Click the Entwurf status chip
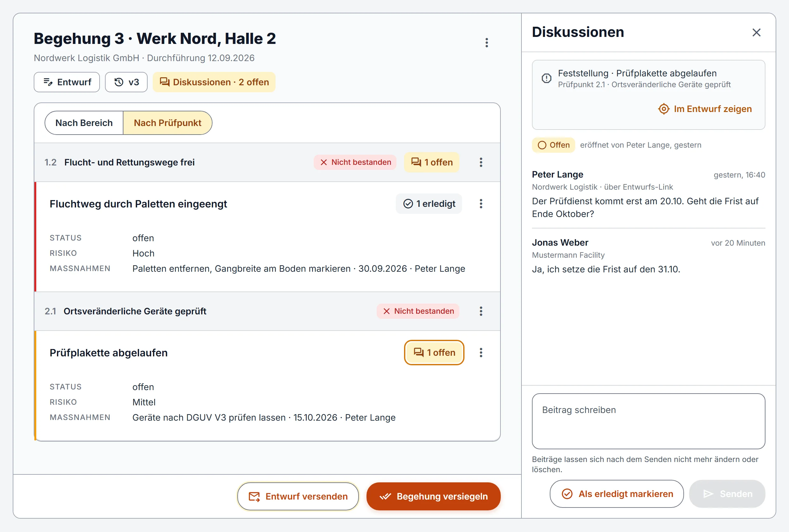Image resolution: width=789 pixels, height=532 pixels. point(67,82)
